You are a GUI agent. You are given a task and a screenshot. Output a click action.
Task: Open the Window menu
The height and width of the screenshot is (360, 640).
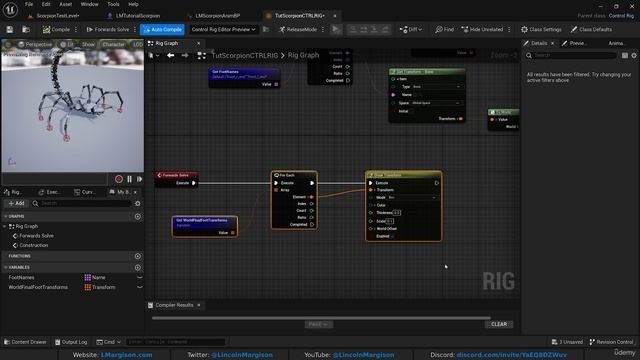[89, 4]
